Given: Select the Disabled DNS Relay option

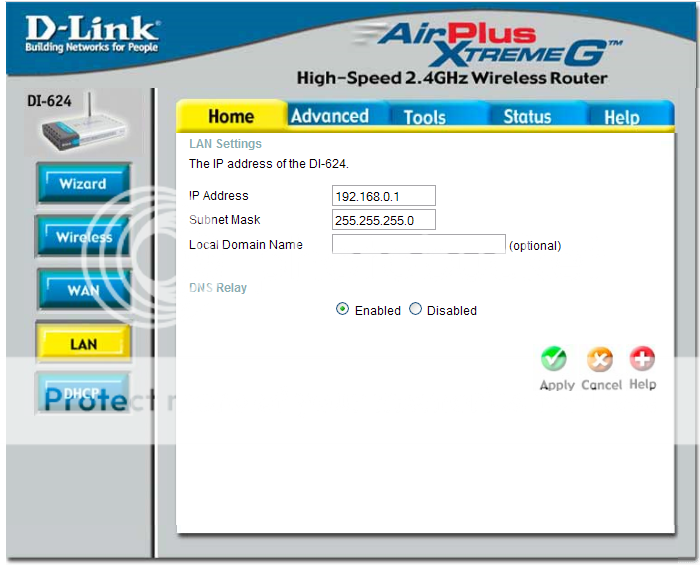Looking at the screenshot, I should (x=416, y=310).
